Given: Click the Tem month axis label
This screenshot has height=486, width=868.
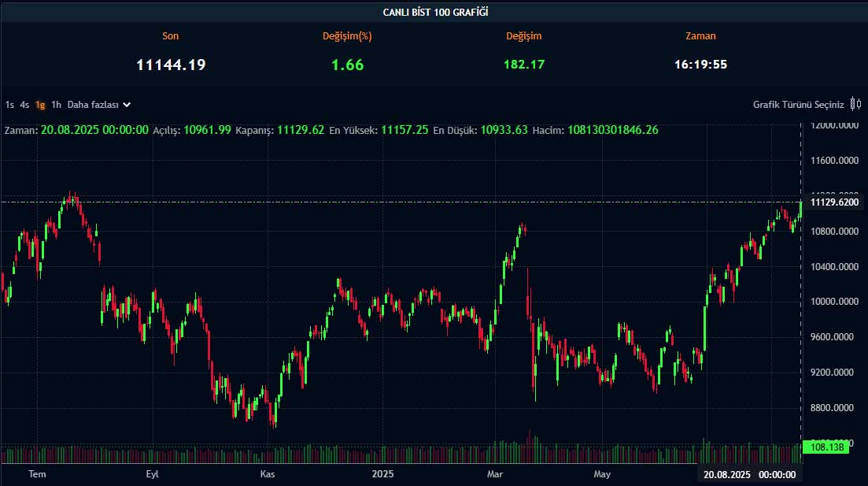Looking at the screenshot, I should pyautogui.click(x=37, y=474).
